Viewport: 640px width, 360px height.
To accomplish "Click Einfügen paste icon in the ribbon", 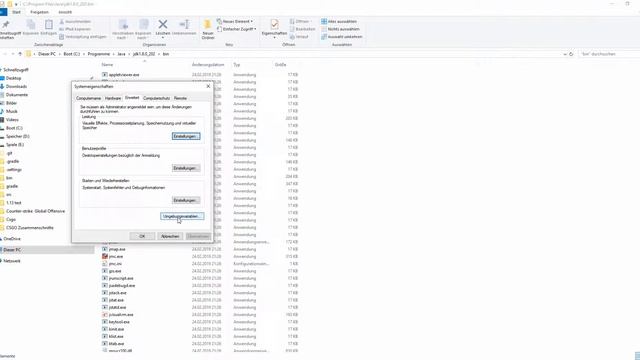I will point(49,25).
